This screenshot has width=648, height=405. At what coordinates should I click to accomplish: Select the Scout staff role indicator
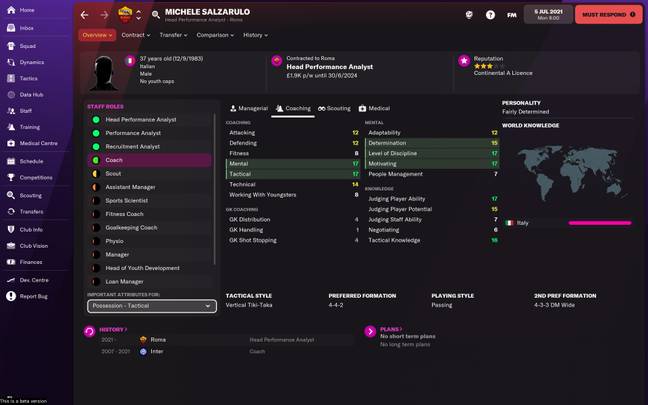point(96,174)
